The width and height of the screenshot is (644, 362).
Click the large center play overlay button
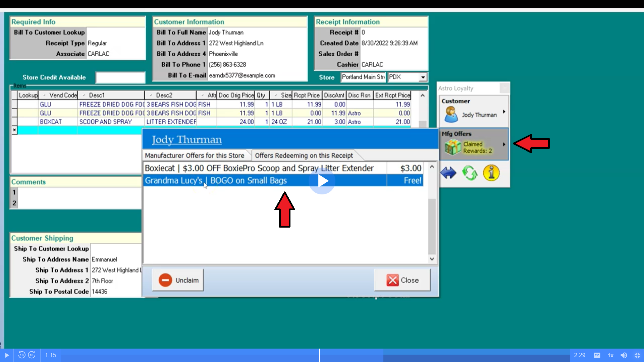(322, 181)
